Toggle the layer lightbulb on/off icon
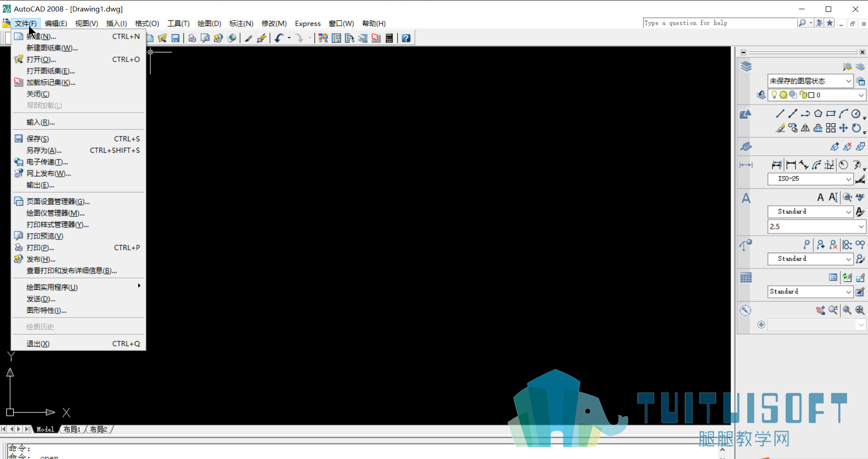 tap(774, 95)
